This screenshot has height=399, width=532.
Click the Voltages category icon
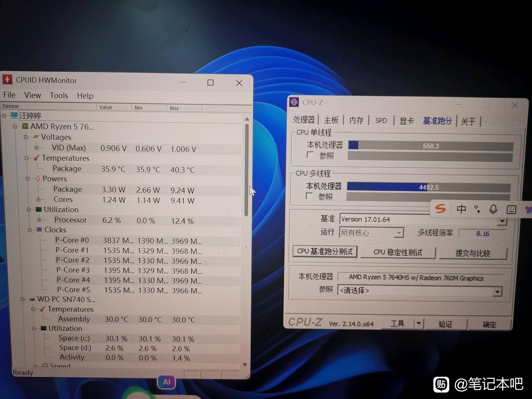[36, 137]
